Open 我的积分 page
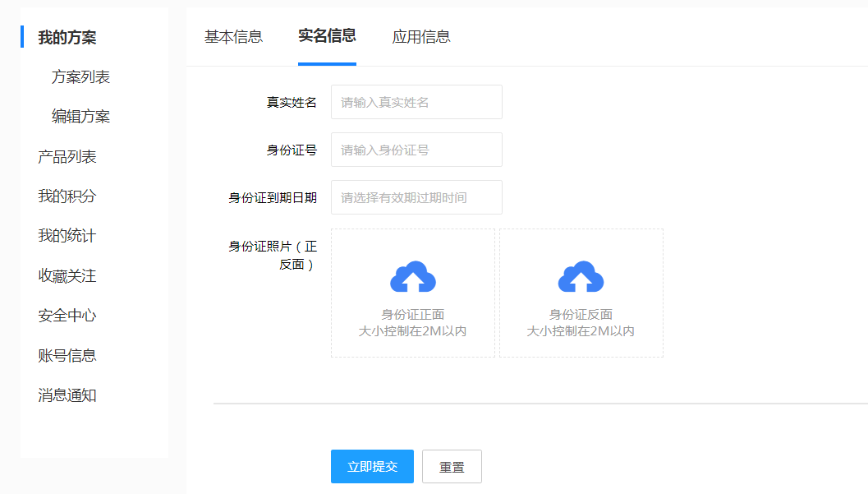The height and width of the screenshot is (494, 868). (x=67, y=196)
